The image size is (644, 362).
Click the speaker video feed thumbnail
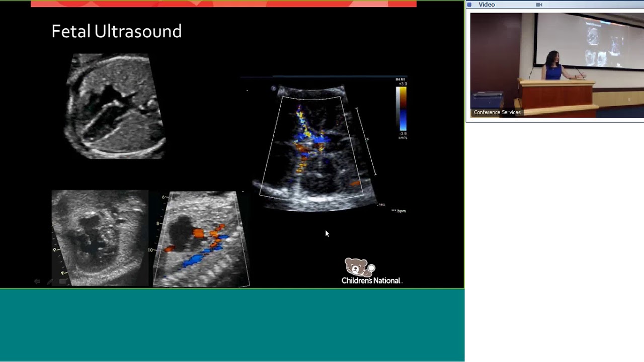click(557, 65)
